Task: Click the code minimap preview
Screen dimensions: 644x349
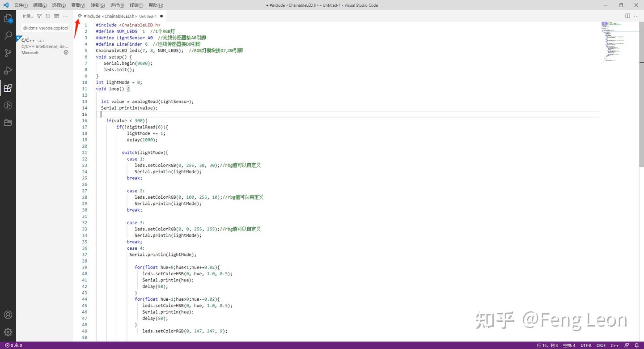Action: 619,43
